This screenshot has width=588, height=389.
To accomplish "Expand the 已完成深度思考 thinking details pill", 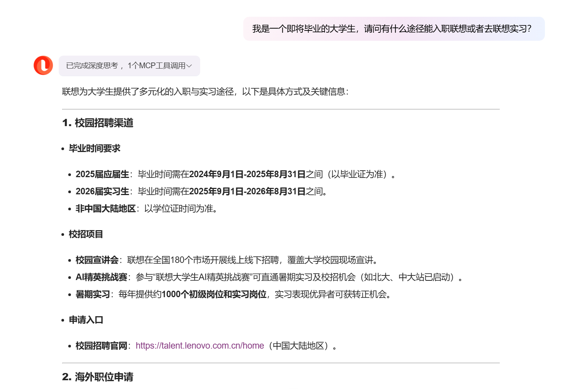I will click(x=126, y=66).
